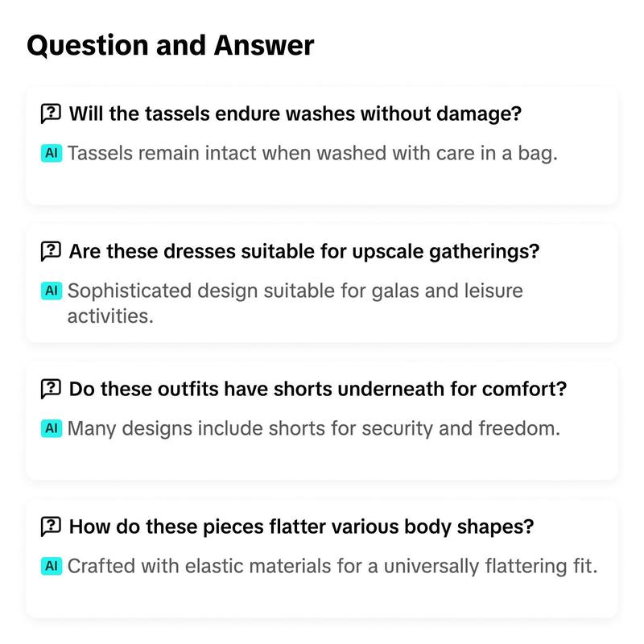Select the 'Crafted with elastic materials' answer
The height and width of the screenshot is (644, 644).
pyautogui.click(x=332, y=566)
